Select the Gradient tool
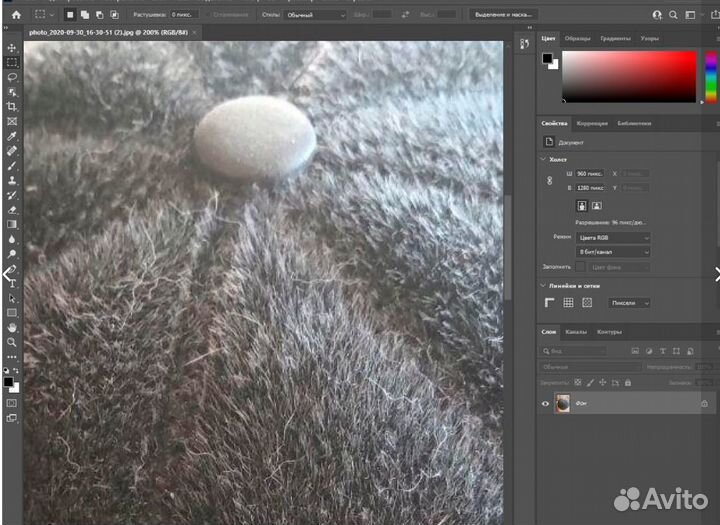The height and width of the screenshot is (525, 720). [x=12, y=224]
